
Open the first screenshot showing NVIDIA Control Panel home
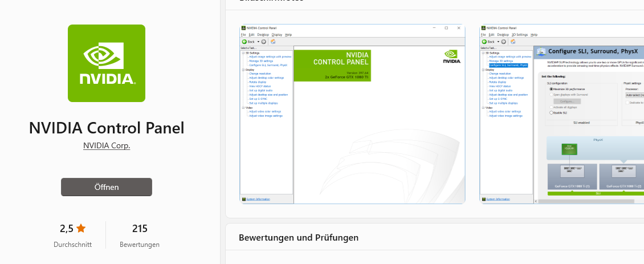click(x=352, y=114)
